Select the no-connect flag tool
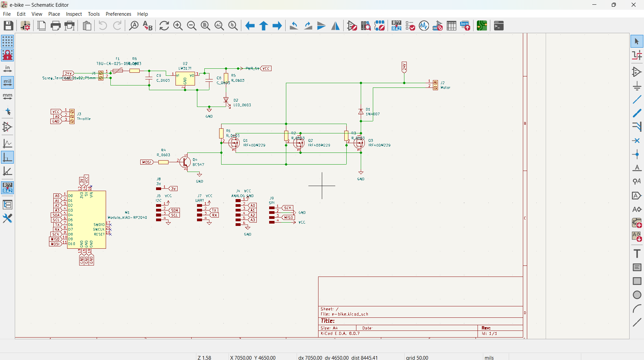Viewport: 644px width, 360px height. [x=637, y=140]
